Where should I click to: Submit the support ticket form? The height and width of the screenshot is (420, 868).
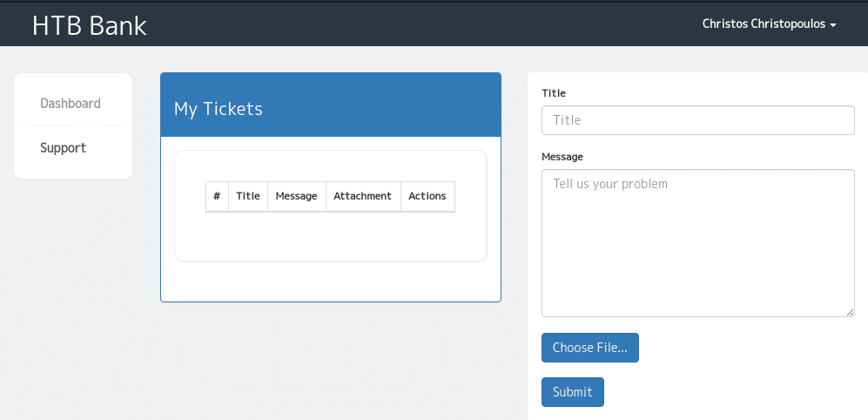click(572, 392)
